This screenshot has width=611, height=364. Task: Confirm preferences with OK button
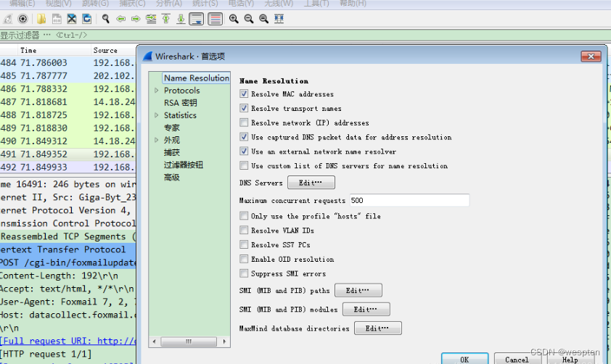[x=464, y=359]
